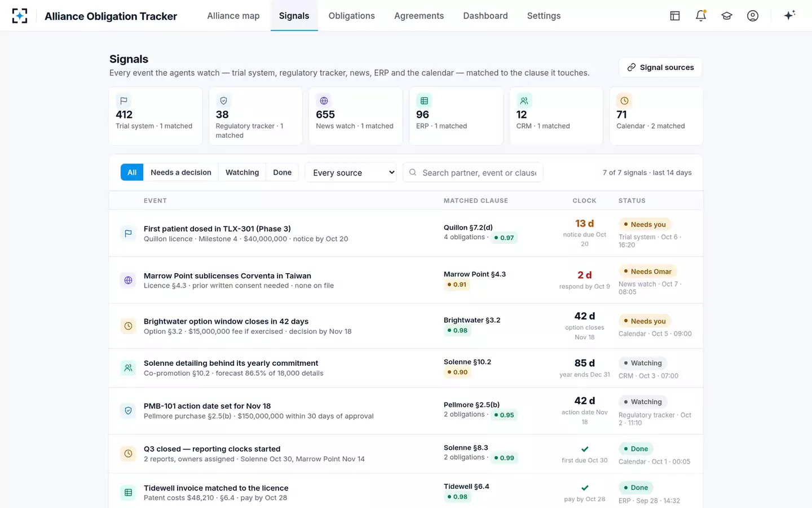Click the shield icon on Regulatory tracker card

click(223, 100)
